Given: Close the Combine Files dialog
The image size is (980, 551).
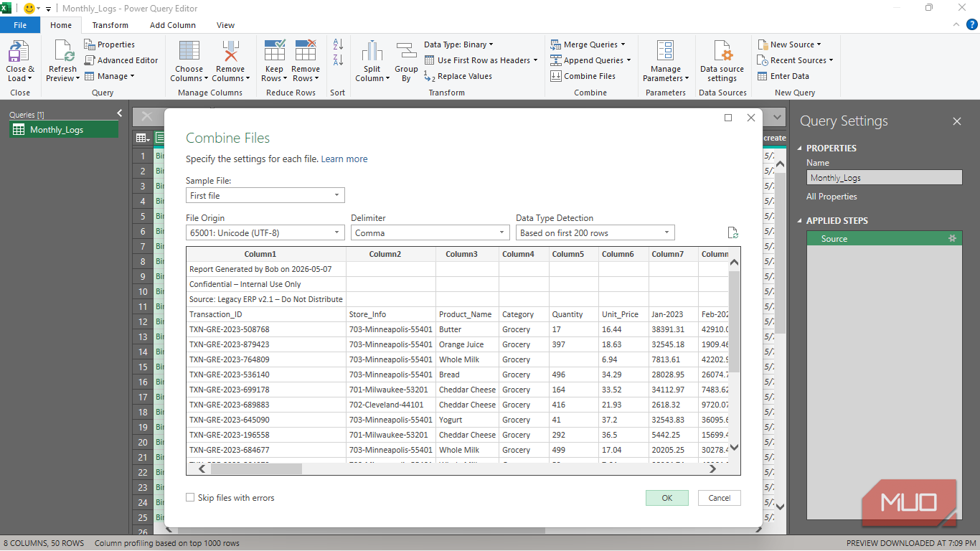Looking at the screenshot, I should coord(751,118).
